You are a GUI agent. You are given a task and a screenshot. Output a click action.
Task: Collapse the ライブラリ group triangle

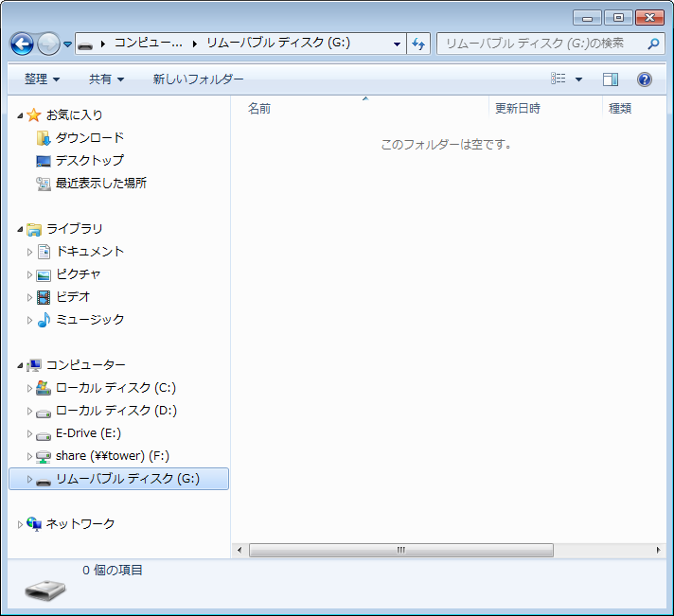pyautogui.click(x=20, y=229)
